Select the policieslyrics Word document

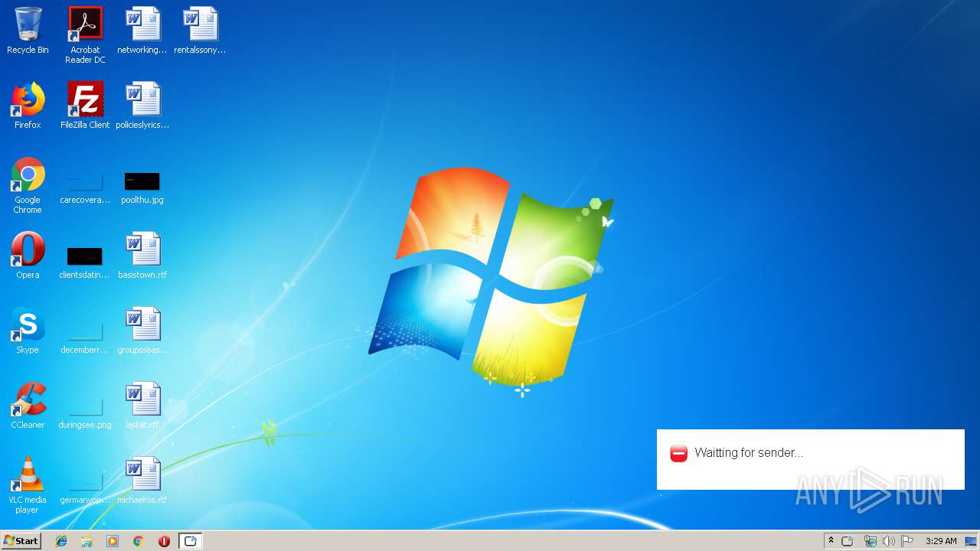pos(142,106)
